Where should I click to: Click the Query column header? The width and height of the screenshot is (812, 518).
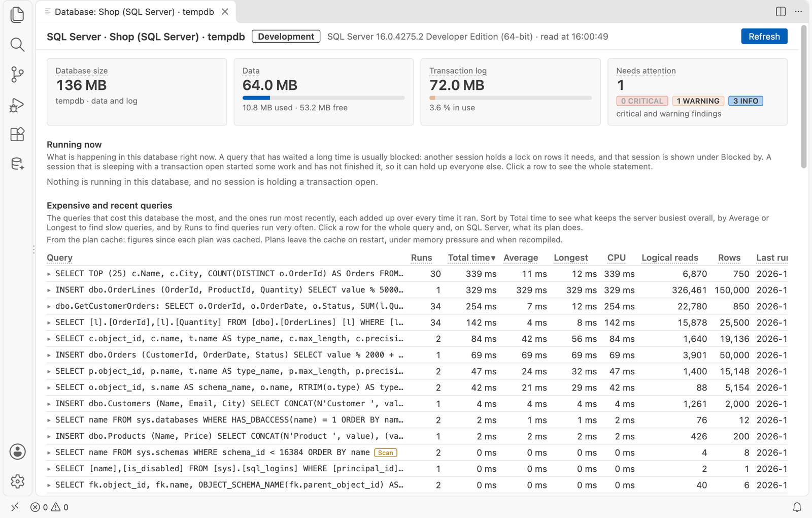[59, 258]
